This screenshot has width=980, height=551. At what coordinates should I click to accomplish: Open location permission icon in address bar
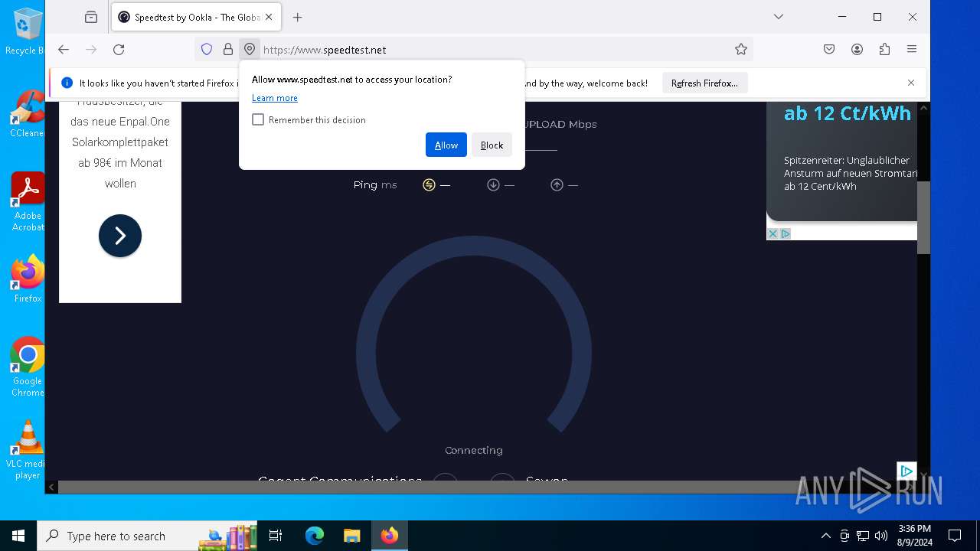pyautogui.click(x=250, y=49)
